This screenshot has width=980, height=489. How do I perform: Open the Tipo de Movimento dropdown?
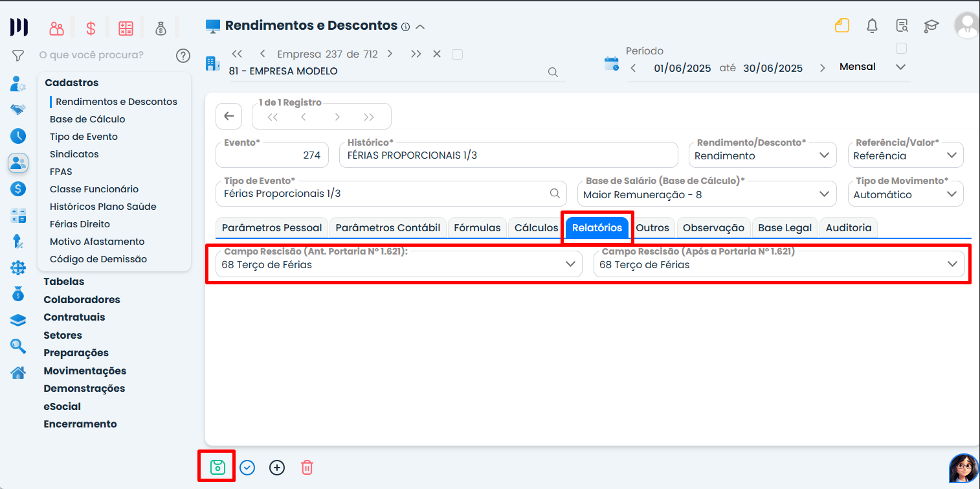(952, 194)
